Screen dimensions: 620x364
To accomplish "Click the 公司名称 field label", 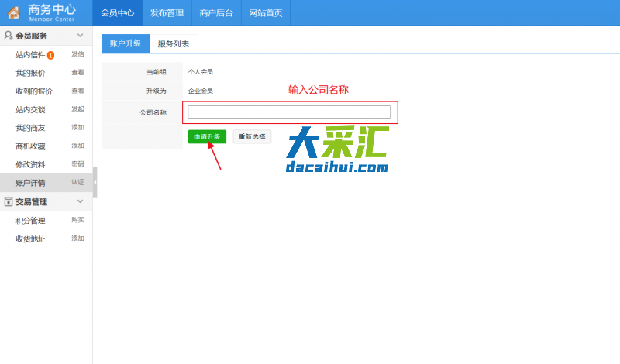I will tap(153, 112).
